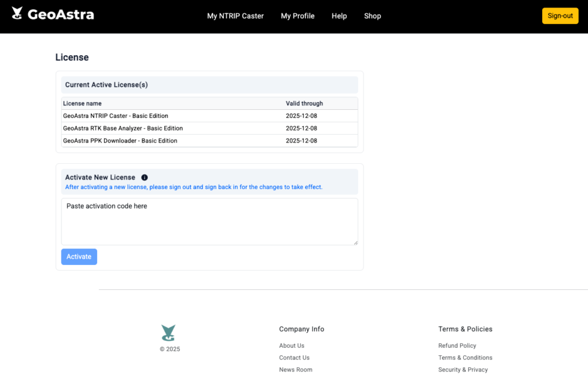Click the GeoAstra logo in header
588x376 pixels.
(x=53, y=14)
